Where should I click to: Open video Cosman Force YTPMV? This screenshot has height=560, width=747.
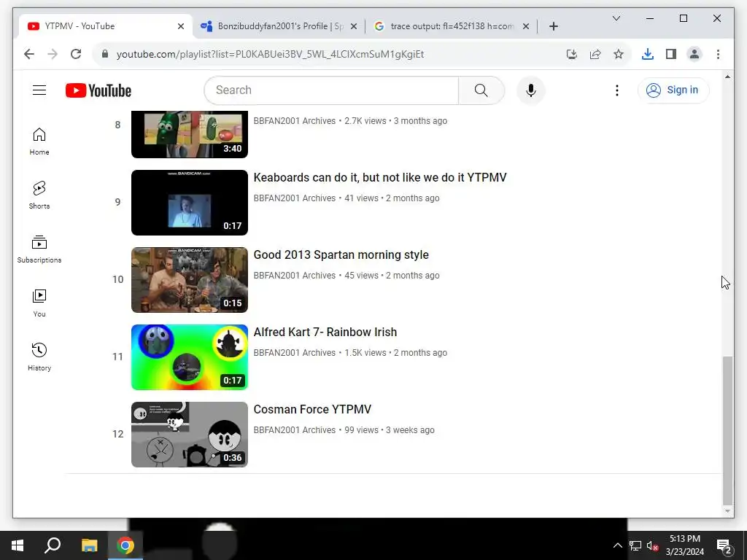(312, 410)
